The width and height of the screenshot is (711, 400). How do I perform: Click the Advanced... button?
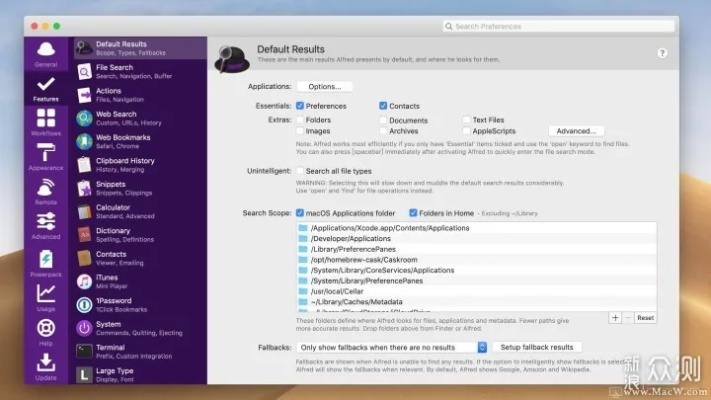coord(576,130)
